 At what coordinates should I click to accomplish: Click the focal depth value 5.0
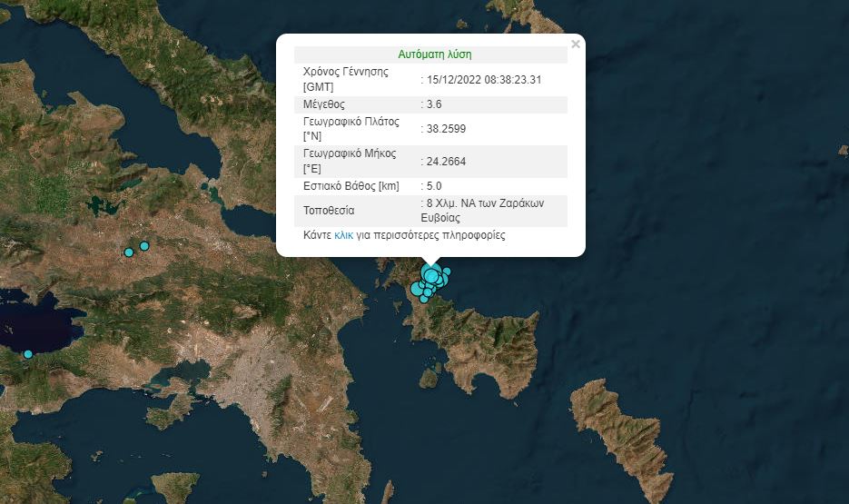pos(434,186)
